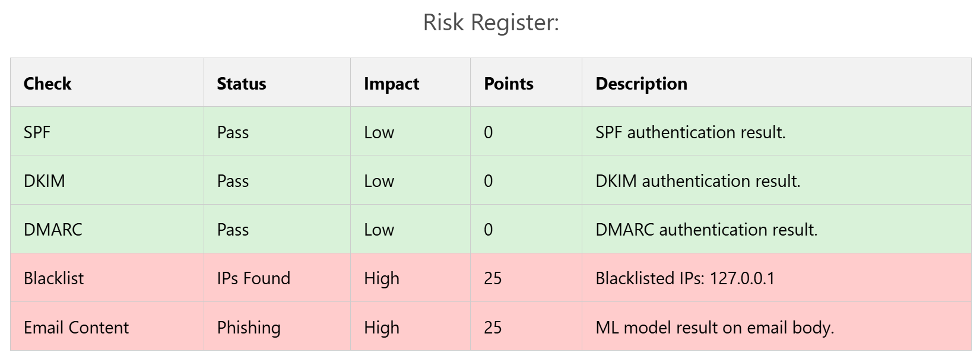Select the DKIM check cell
This screenshot has width=980, height=359.
(x=44, y=181)
